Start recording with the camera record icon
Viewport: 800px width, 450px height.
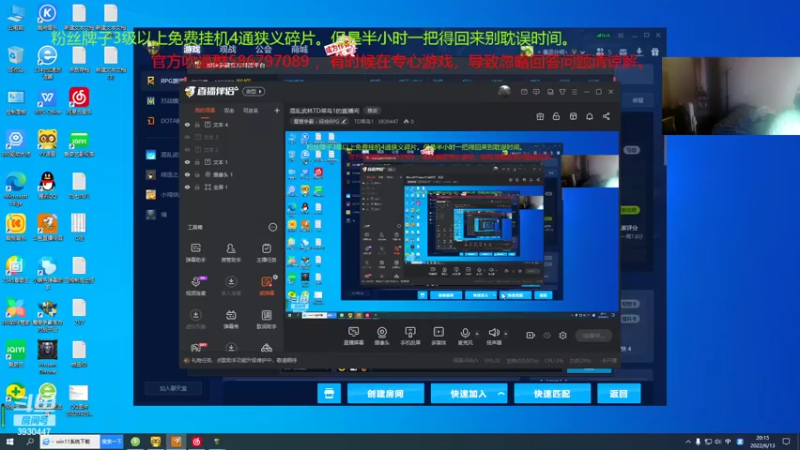(x=531, y=335)
